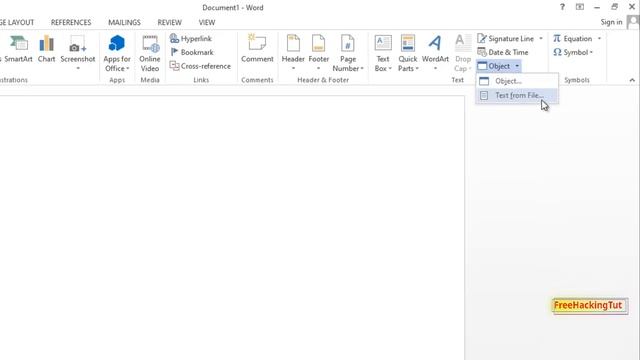640x360 pixels.
Task: Insert Date & Time
Action: (503, 52)
